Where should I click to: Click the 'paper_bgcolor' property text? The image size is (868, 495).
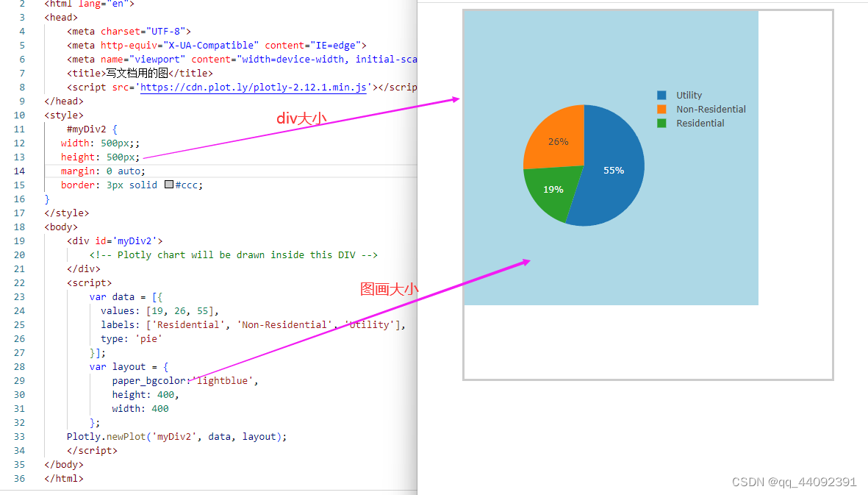(148, 380)
